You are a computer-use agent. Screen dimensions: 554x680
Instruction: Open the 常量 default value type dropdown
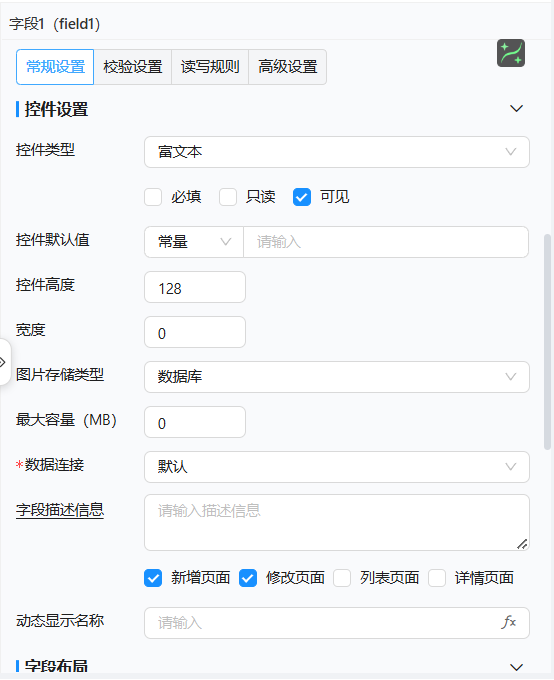click(x=194, y=242)
